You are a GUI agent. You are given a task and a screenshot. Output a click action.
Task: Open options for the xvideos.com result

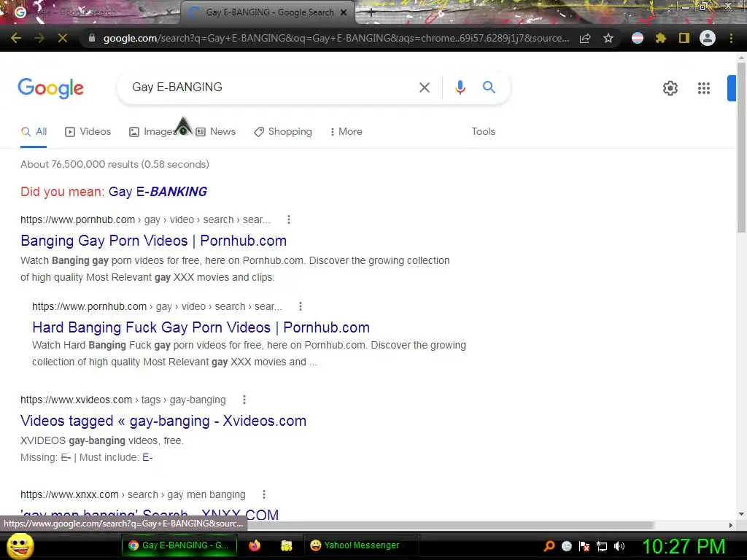click(244, 400)
